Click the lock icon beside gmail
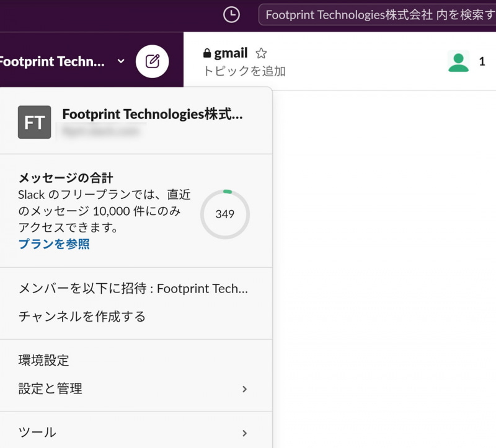 tap(207, 53)
